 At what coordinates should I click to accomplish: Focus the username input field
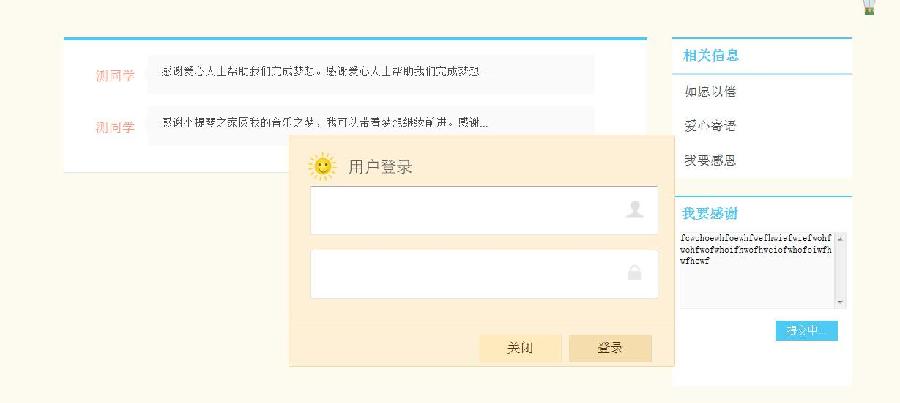[x=484, y=210]
